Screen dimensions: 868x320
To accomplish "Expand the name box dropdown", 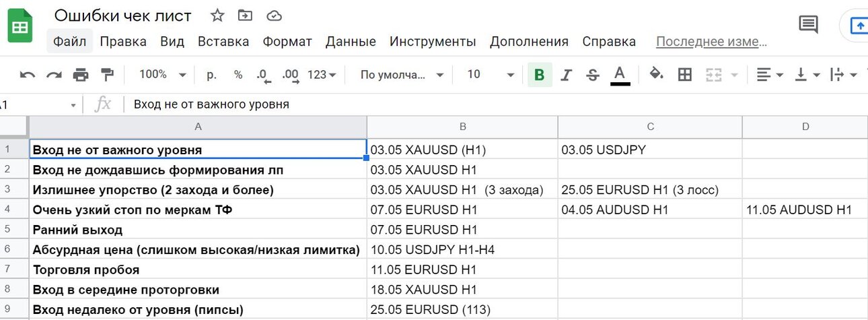I will [x=73, y=106].
